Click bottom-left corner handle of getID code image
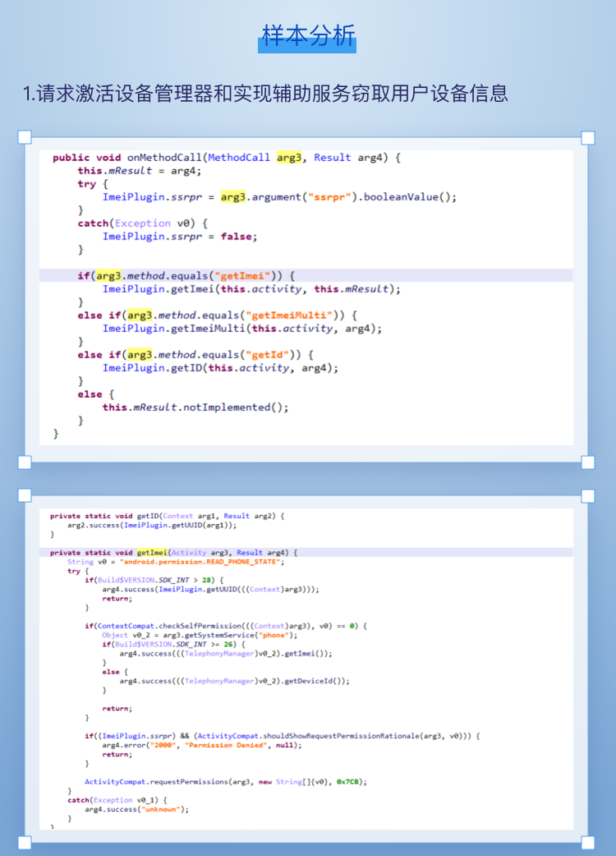This screenshot has width=616, height=856. pos(25,842)
